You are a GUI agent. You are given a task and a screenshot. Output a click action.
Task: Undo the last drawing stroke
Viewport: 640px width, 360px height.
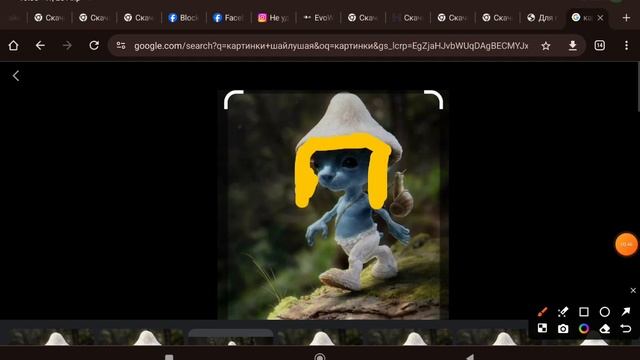(626, 329)
